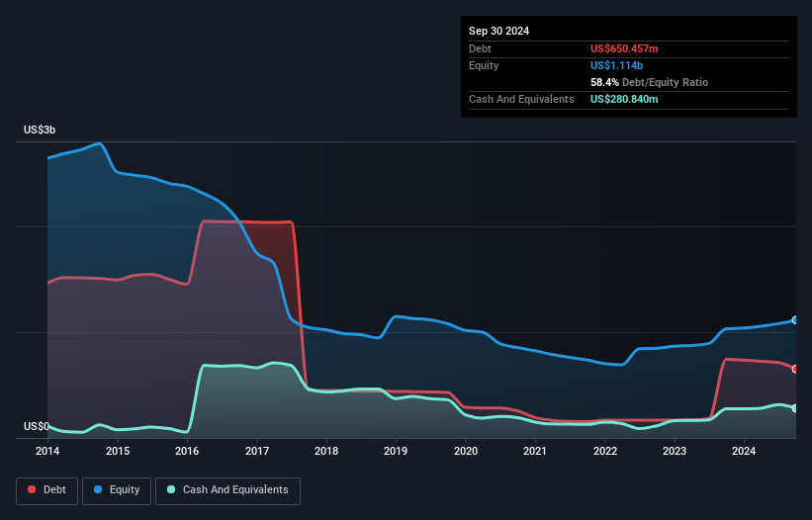Click the 2018 x-axis label
The height and width of the screenshot is (520, 812).
point(326,451)
